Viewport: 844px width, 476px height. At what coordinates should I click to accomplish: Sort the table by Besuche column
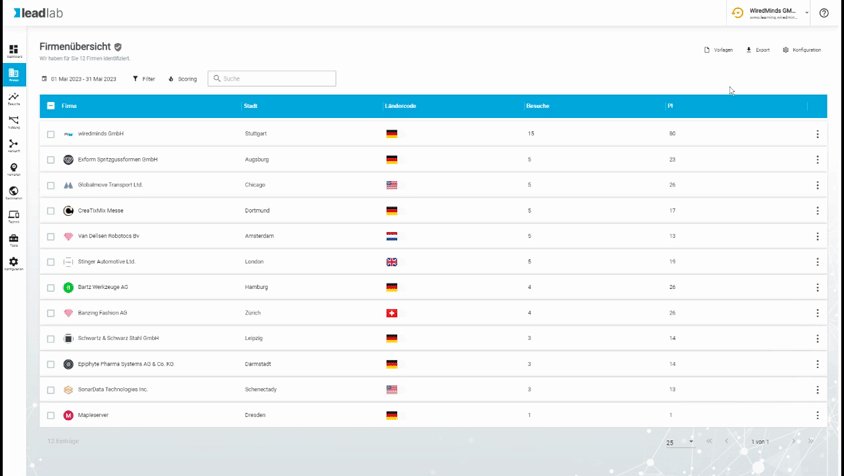click(x=538, y=106)
